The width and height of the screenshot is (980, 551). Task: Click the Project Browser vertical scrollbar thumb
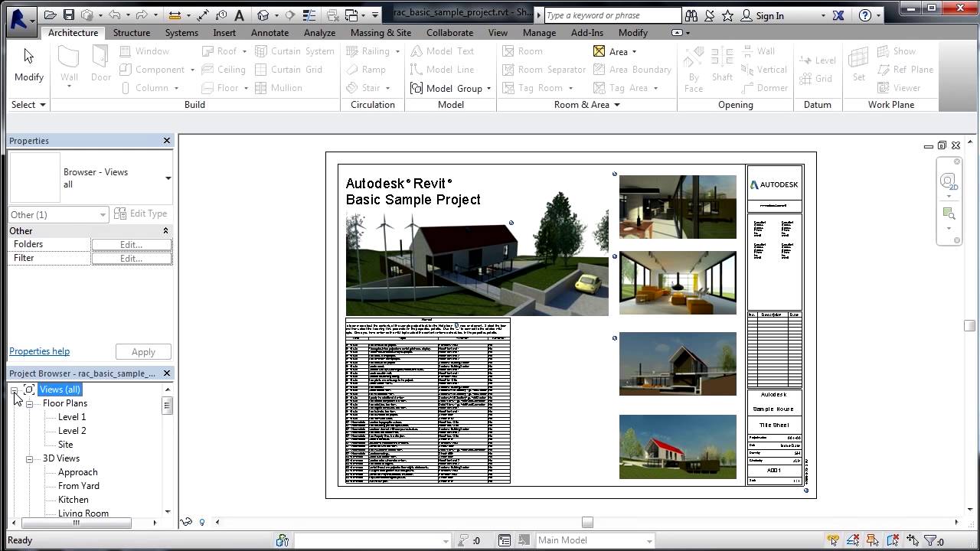coord(168,406)
